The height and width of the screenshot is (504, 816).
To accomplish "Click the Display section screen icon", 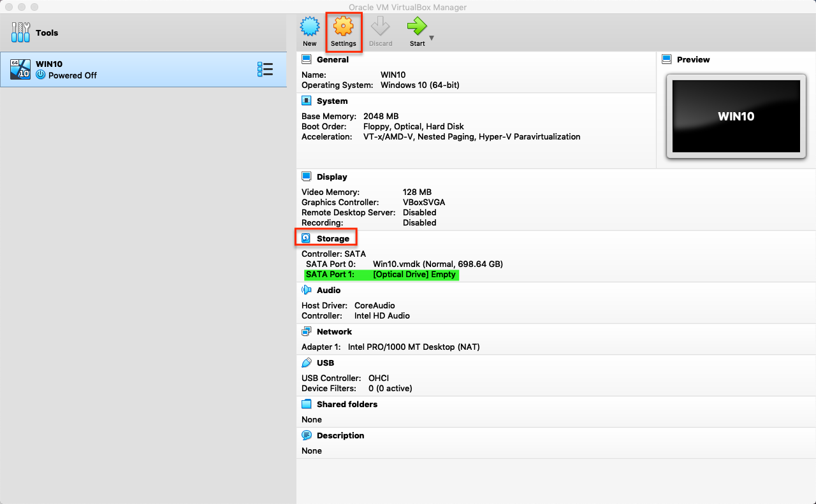I will pyautogui.click(x=307, y=176).
